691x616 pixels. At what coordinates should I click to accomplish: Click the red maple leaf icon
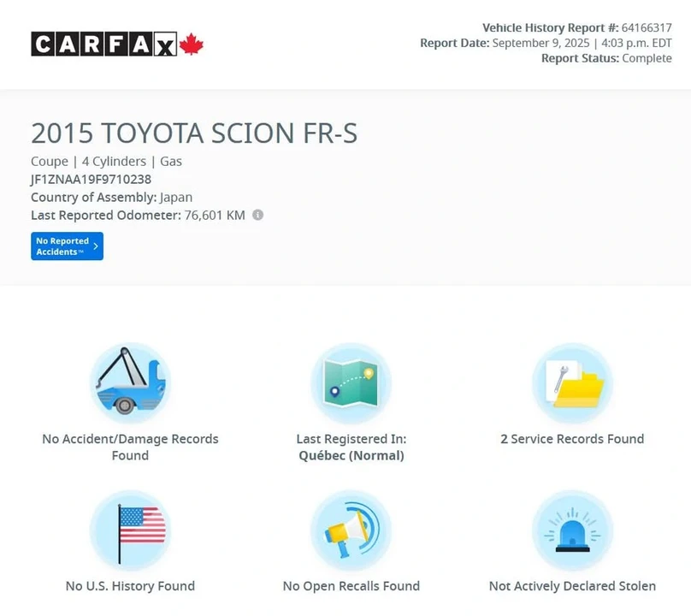192,44
